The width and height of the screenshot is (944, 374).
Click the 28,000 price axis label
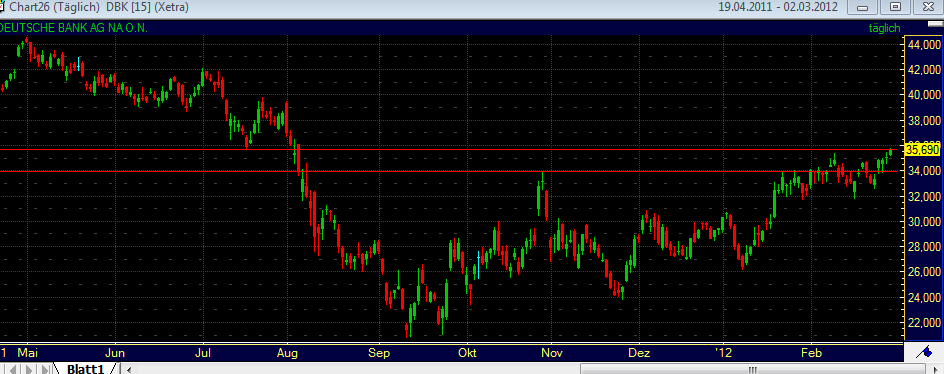(924, 247)
